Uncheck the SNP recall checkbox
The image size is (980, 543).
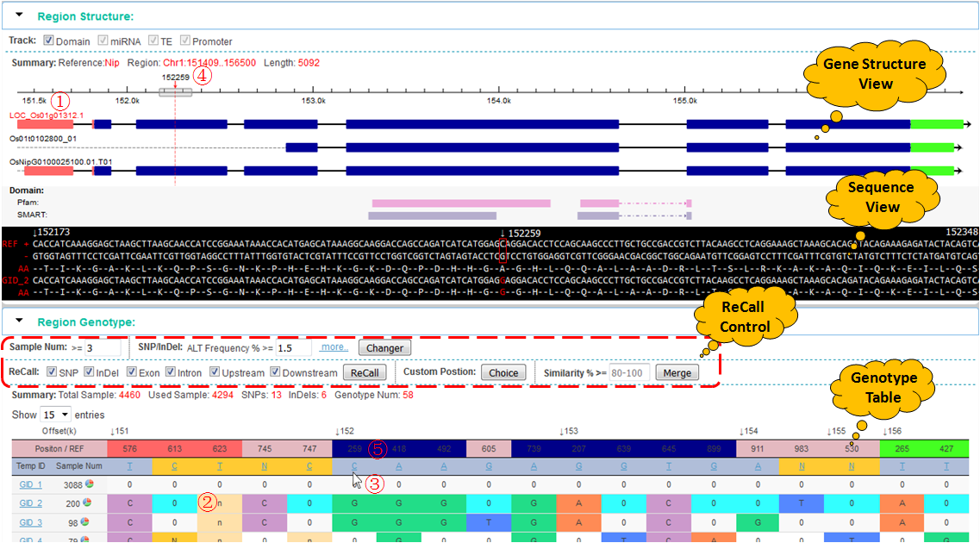(52, 371)
